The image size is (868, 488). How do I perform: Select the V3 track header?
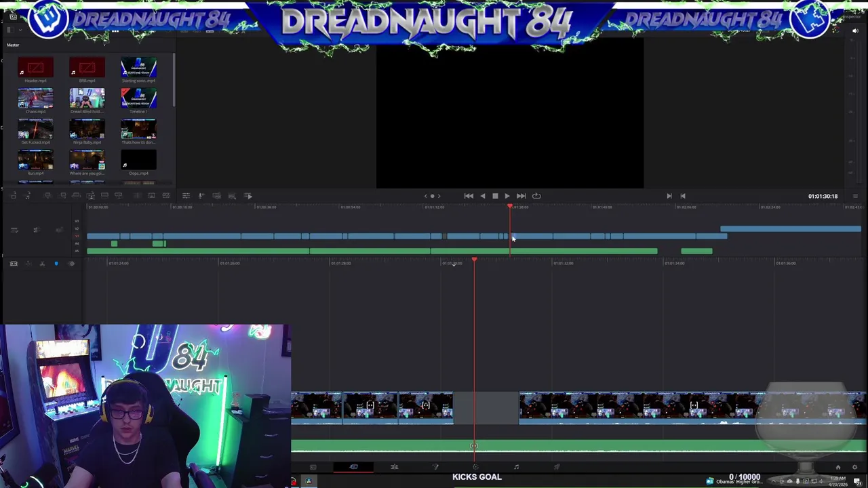pos(77,221)
